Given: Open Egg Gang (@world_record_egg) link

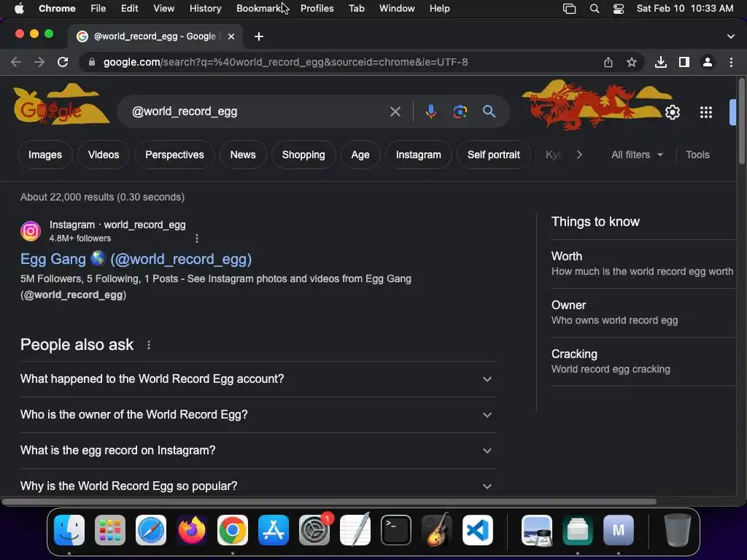Looking at the screenshot, I should click(x=136, y=259).
